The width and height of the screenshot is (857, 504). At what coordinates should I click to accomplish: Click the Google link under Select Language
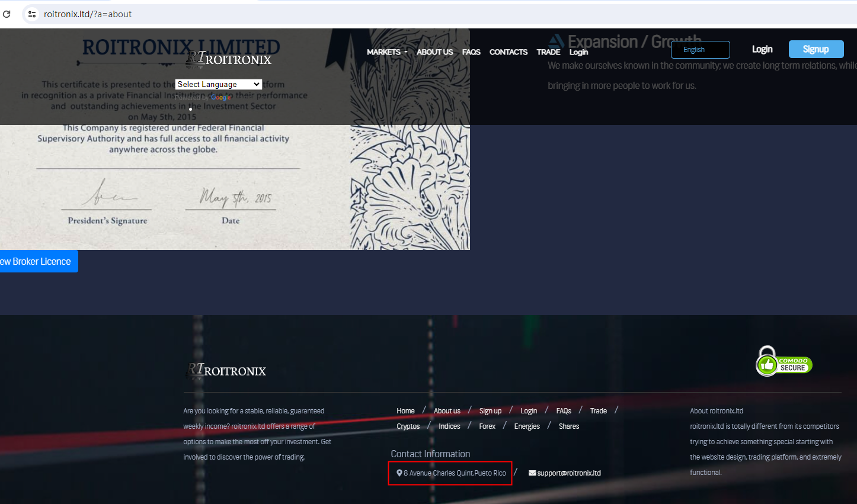pos(220,98)
